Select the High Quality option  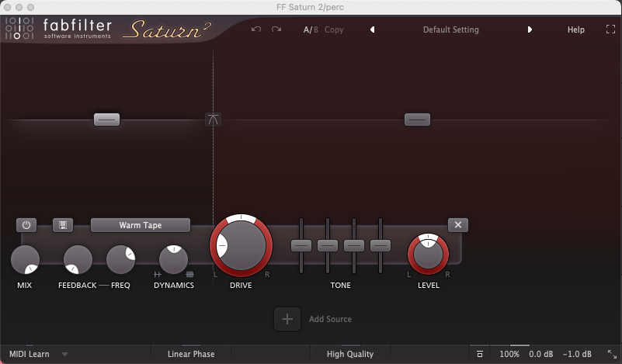349,354
